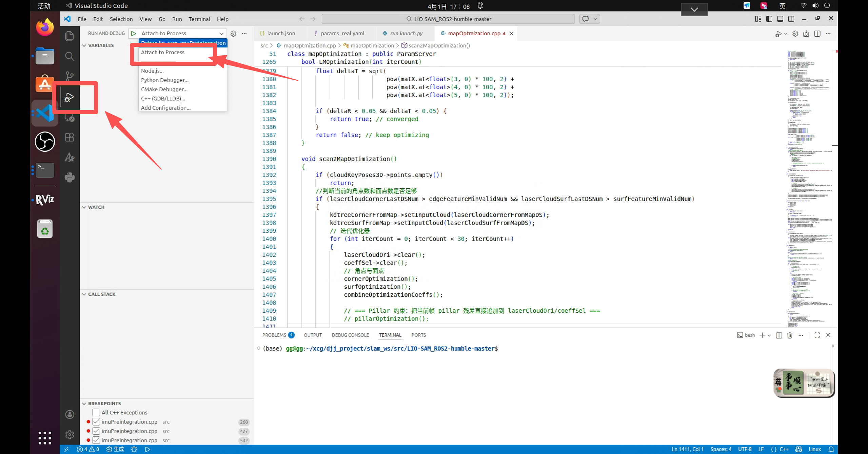Click the LIO-SAM_ROS2-humble-master command search box

(448, 19)
